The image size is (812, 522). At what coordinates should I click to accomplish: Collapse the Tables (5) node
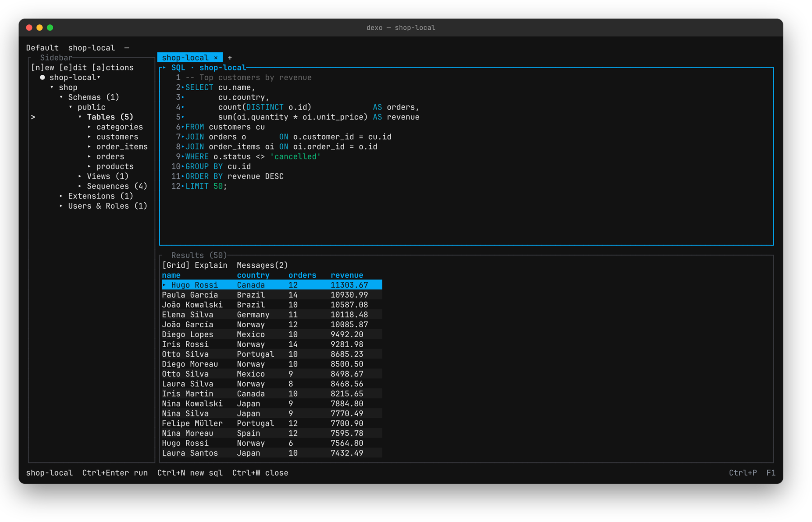click(80, 117)
